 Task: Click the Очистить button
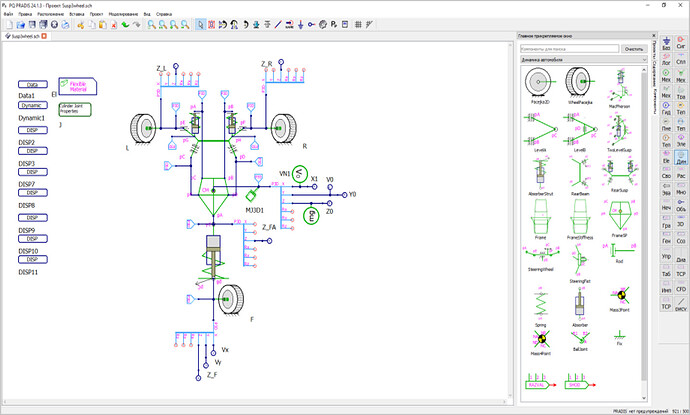pos(634,49)
